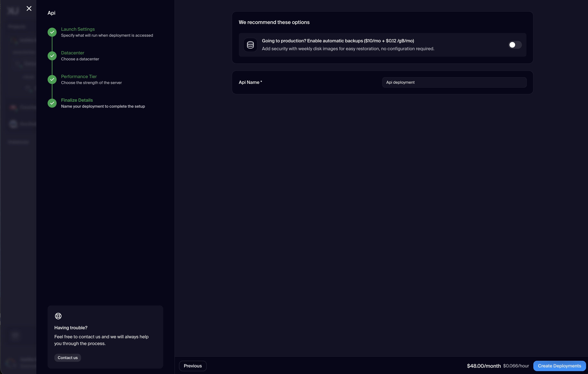Focus the Api Name input field
This screenshot has height=374, width=588.
pyautogui.click(x=454, y=82)
